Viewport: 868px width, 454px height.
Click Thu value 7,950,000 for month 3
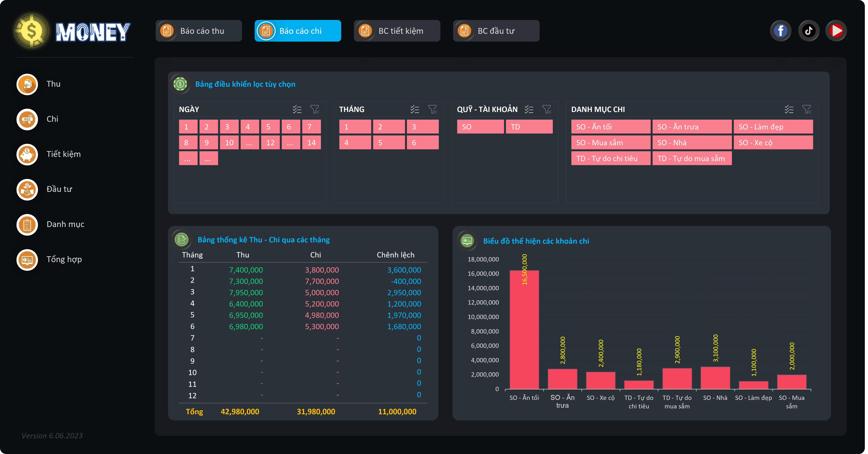pyautogui.click(x=246, y=293)
